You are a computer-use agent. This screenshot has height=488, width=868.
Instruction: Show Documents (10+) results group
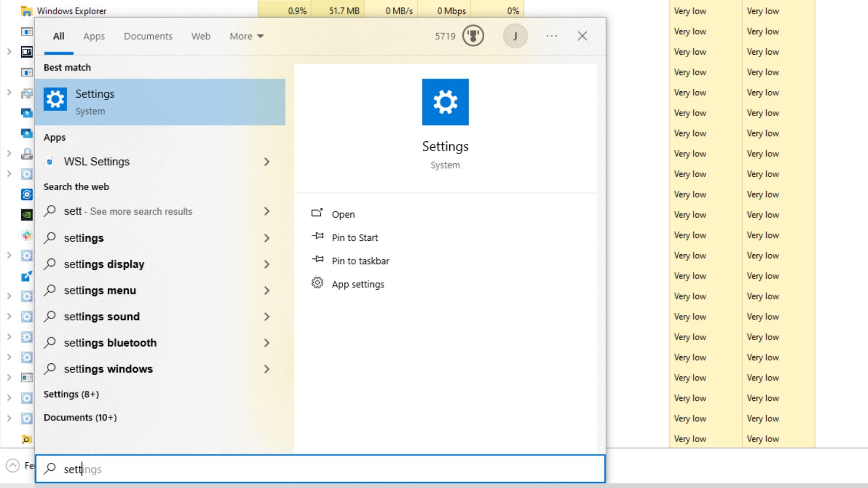[80, 418]
